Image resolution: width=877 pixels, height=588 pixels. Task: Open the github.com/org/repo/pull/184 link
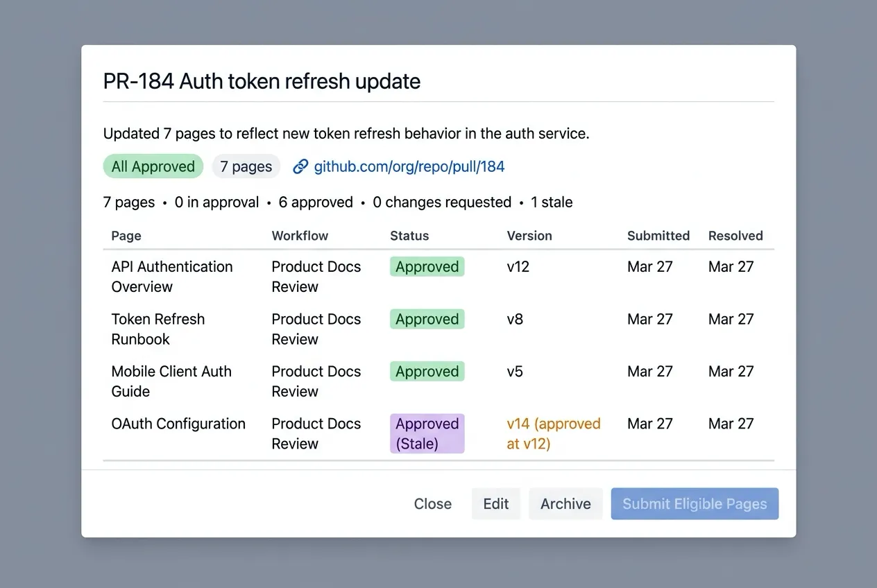409,166
